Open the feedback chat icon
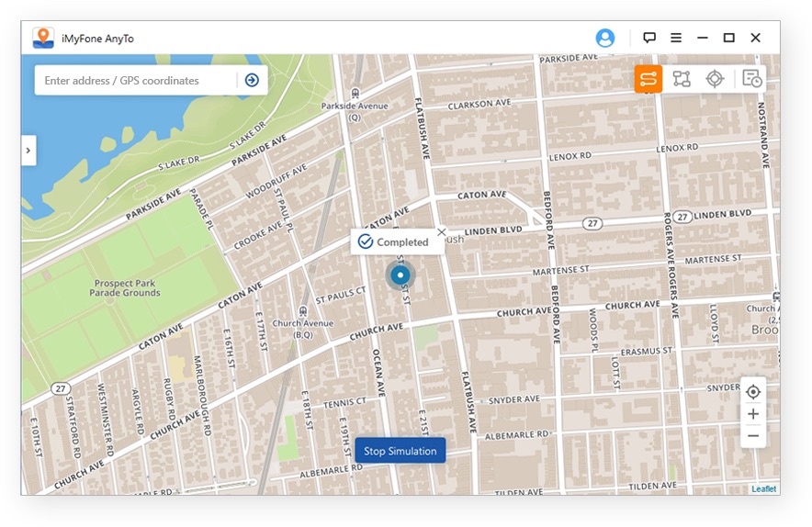Image resolution: width=812 pixels, height=527 pixels. 648,38
